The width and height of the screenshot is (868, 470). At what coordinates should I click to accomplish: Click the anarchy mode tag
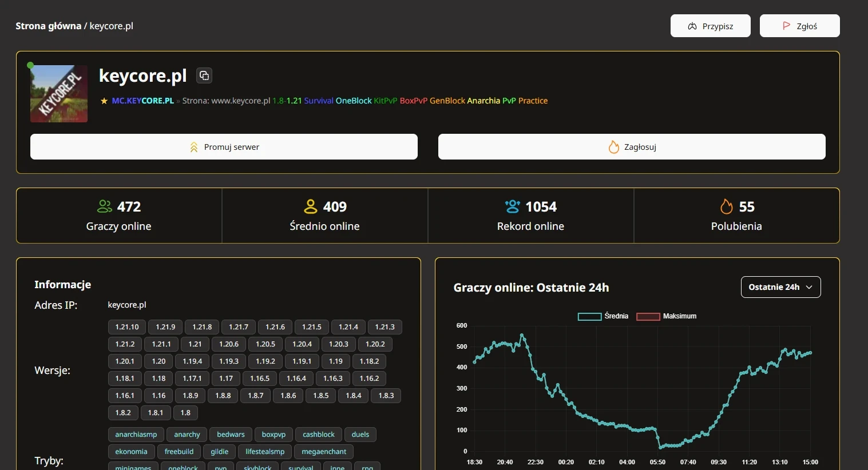187,435
